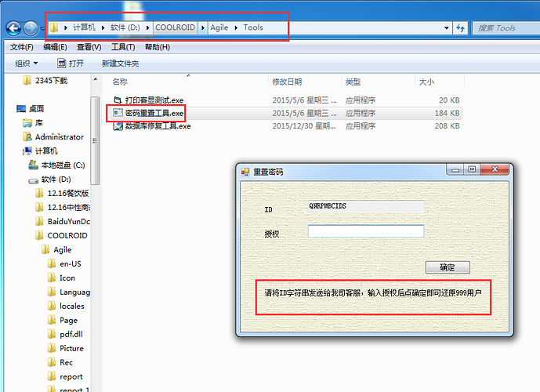
Task: Click the 本地磁盘 (C:) drive icon
Action: coord(34,165)
